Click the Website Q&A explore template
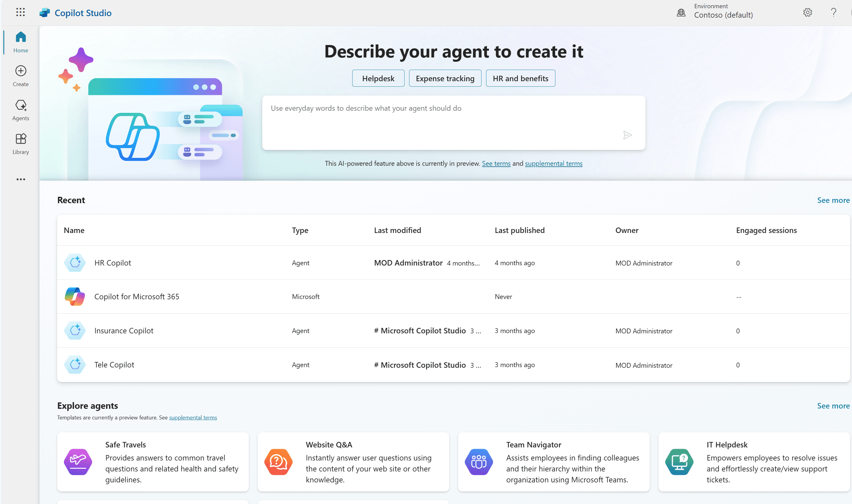This screenshot has height=504, width=852. (x=353, y=461)
